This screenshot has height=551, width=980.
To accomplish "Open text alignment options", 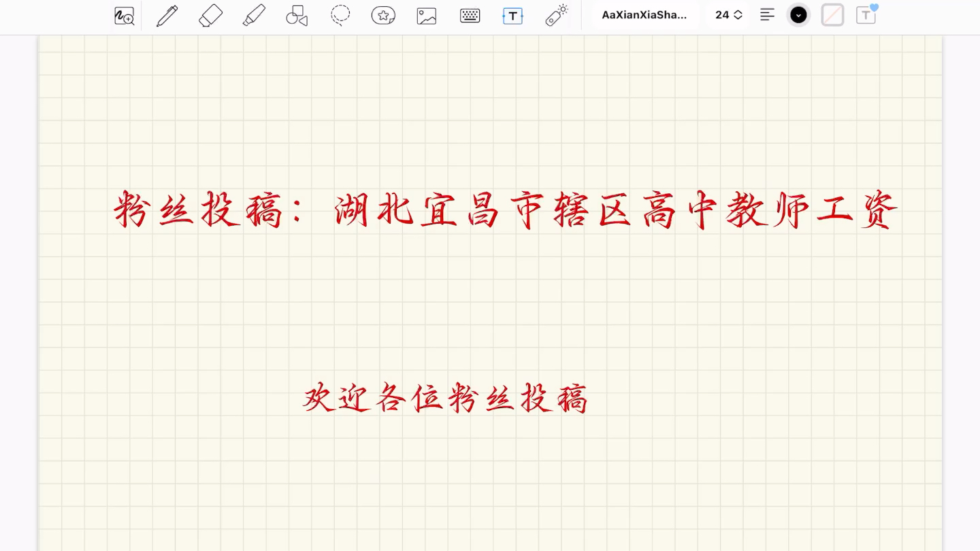I will (767, 15).
